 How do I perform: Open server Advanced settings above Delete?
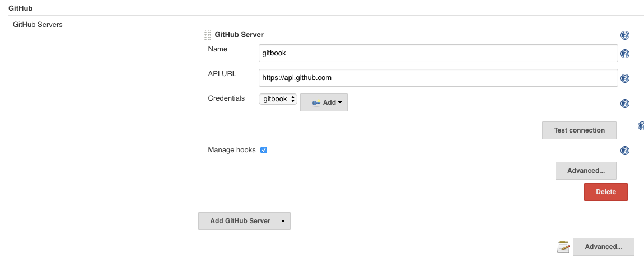coord(586,171)
